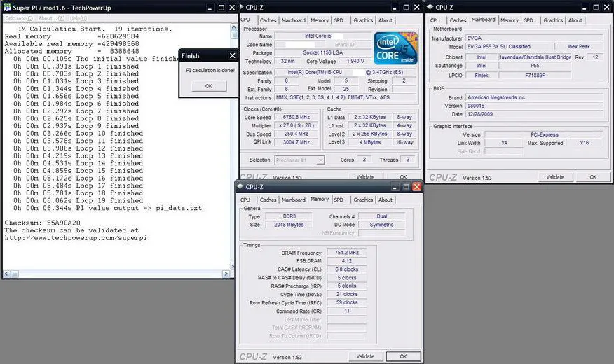Switch to SPD tab in the Memory window
The height and width of the screenshot is (364, 614).
click(339, 199)
